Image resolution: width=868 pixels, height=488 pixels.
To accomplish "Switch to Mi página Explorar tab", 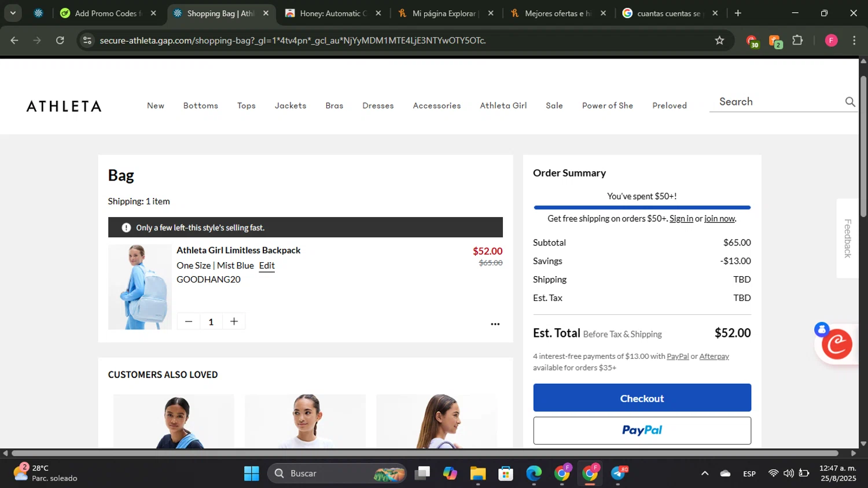I will 445,13.
